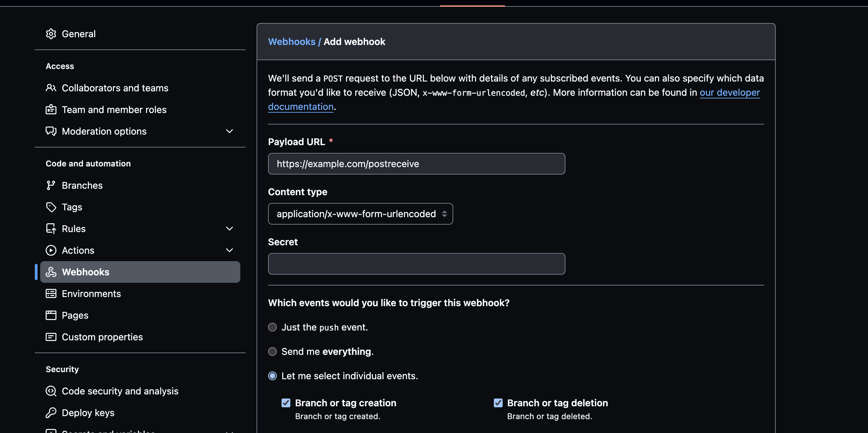This screenshot has height=433, width=868.
Task: Uncheck Branch or tag deletion checkbox
Action: tap(498, 403)
